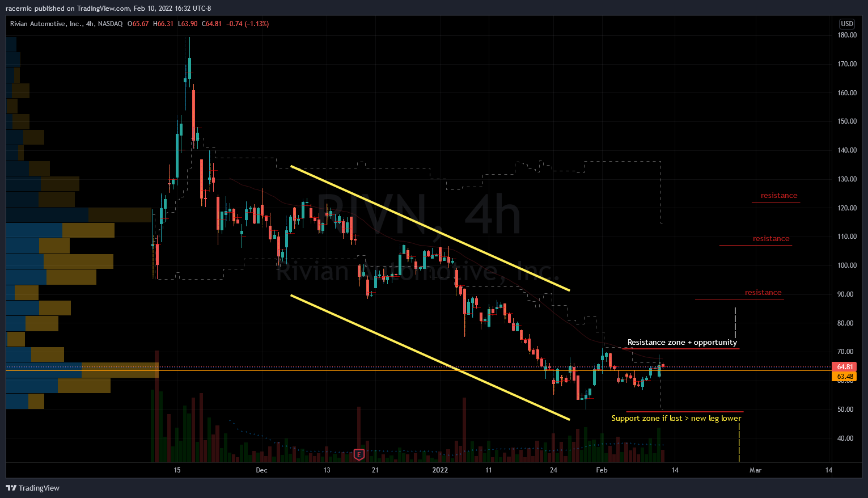This screenshot has height=498, width=868.
Task: Open the TradingView logo at the bottom
Action: (x=33, y=488)
